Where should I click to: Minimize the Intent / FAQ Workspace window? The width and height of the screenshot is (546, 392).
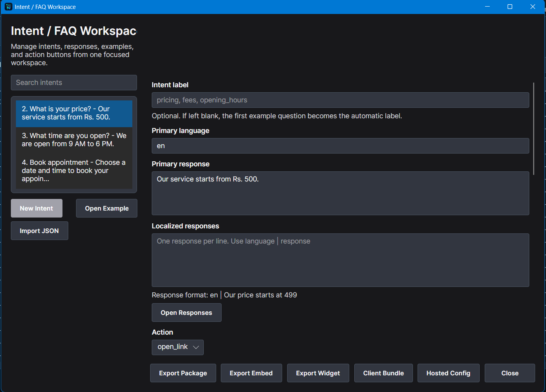tap(487, 7)
